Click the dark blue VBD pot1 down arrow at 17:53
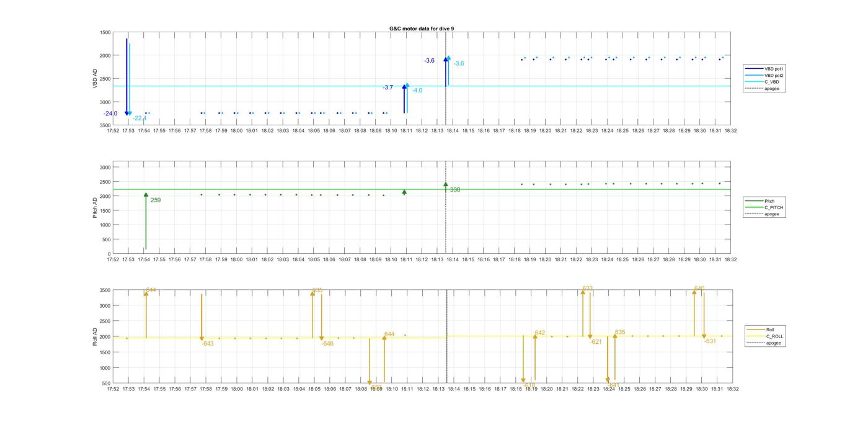This screenshot has height=430, width=868. click(x=126, y=77)
